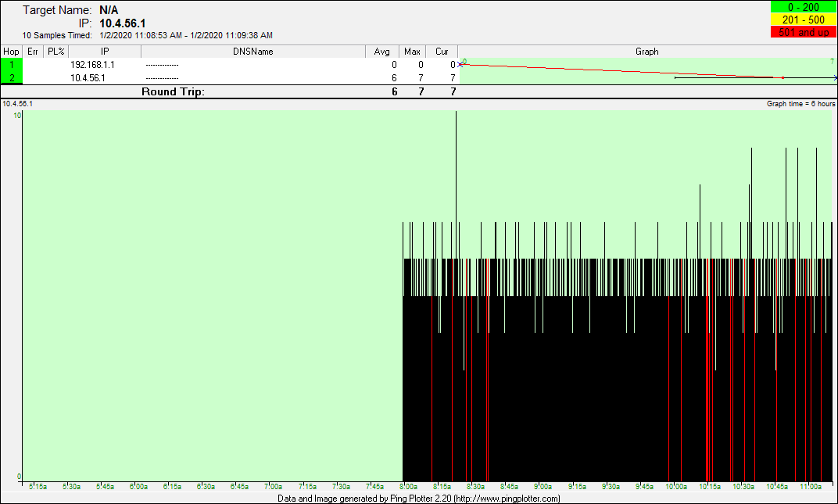Click the "Graph time = 6 hours" label
The image size is (838, 504).
(x=800, y=104)
